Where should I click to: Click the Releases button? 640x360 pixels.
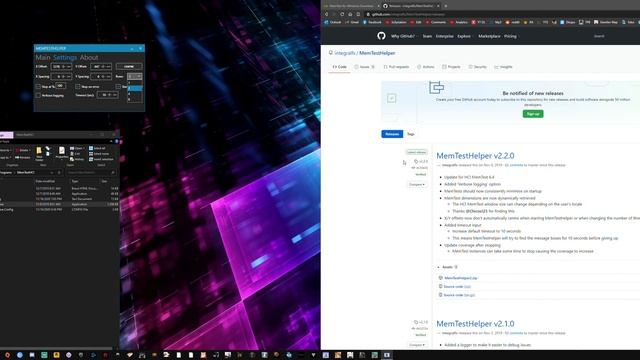tap(392, 134)
